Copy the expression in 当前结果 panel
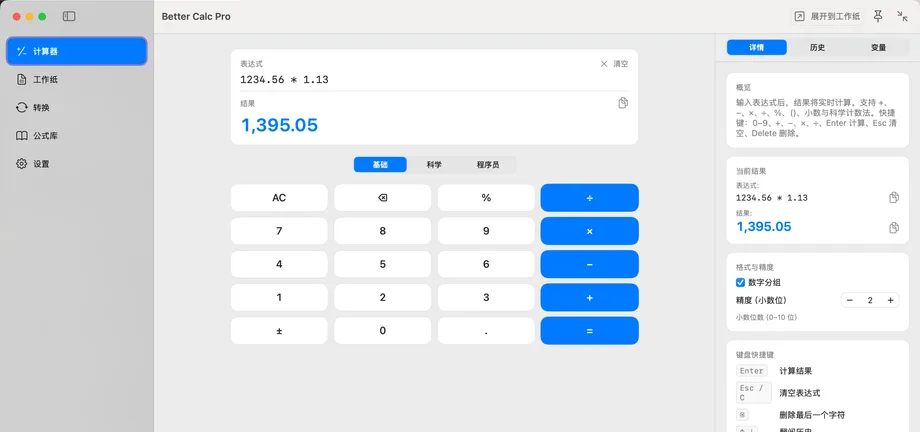The width and height of the screenshot is (920, 432). 894,198
